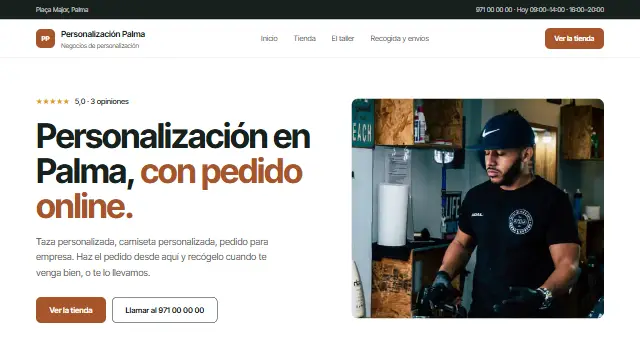The image size is (640, 360).
Task: Click the Taza personalizada description paragraph
Action: point(152,257)
